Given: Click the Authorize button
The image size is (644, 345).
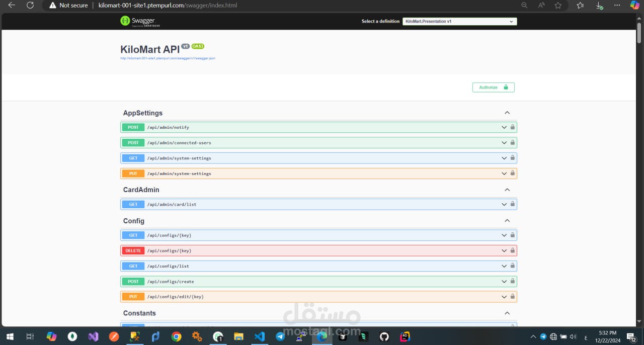Looking at the screenshot, I should click(493, 88).
